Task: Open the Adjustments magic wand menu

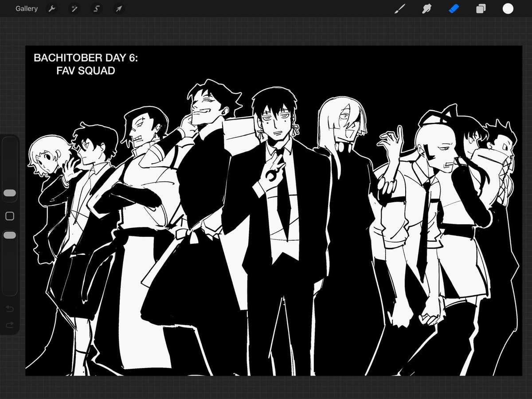Action: tap(74, 8)
